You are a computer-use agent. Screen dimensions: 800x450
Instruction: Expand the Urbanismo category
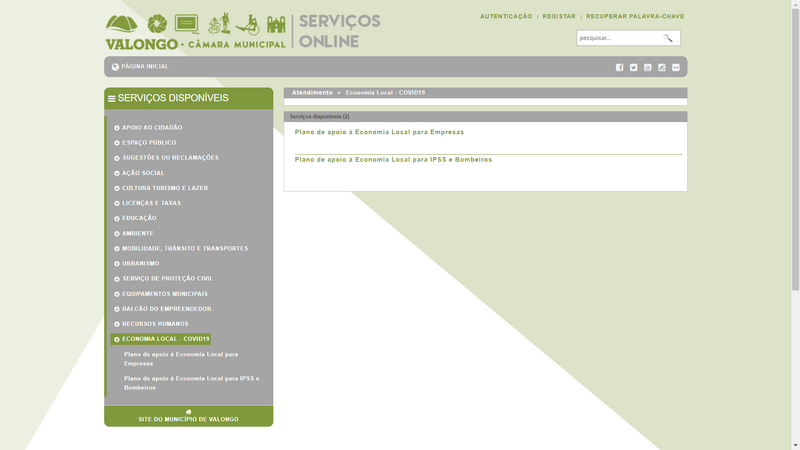point(140,264)
